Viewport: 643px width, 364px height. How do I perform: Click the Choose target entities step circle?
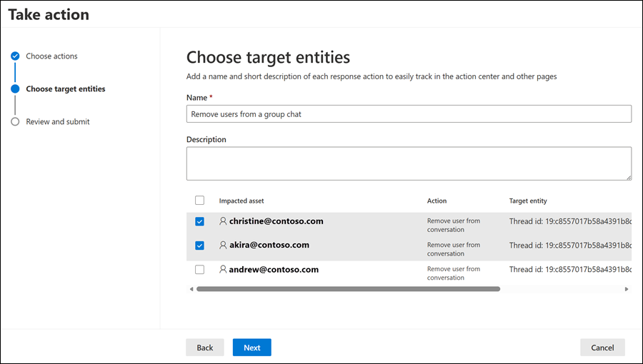click(x=15, y=89)
